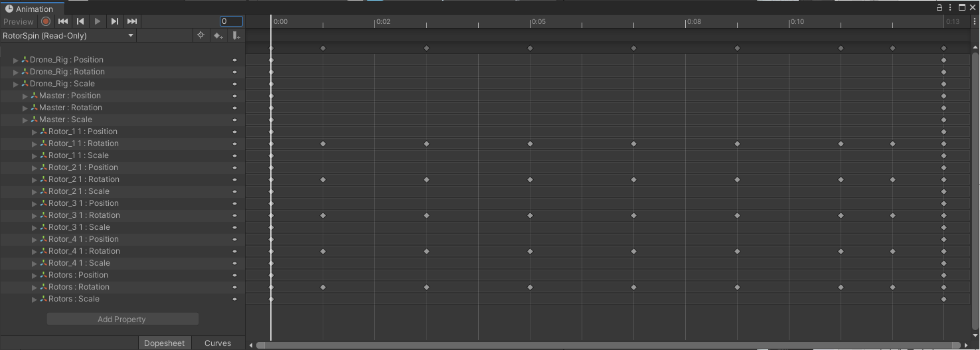This screenshot has width=980, height=350.
Task: Open Master : Rotation property menu dot
Action: (x=234, y=108)
